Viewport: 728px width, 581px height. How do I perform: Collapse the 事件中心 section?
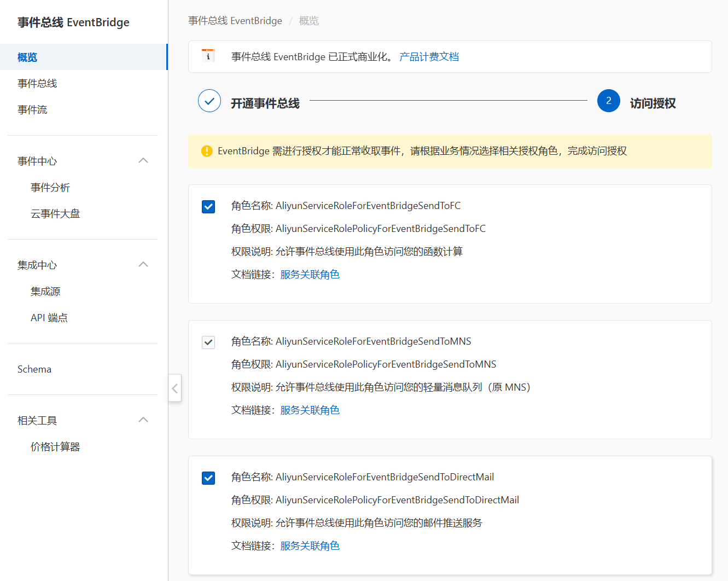click(x=143, y=161)
